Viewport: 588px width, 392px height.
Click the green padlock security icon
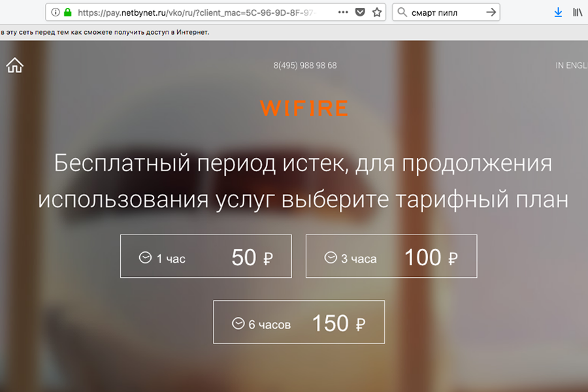(x=68, y=12)
